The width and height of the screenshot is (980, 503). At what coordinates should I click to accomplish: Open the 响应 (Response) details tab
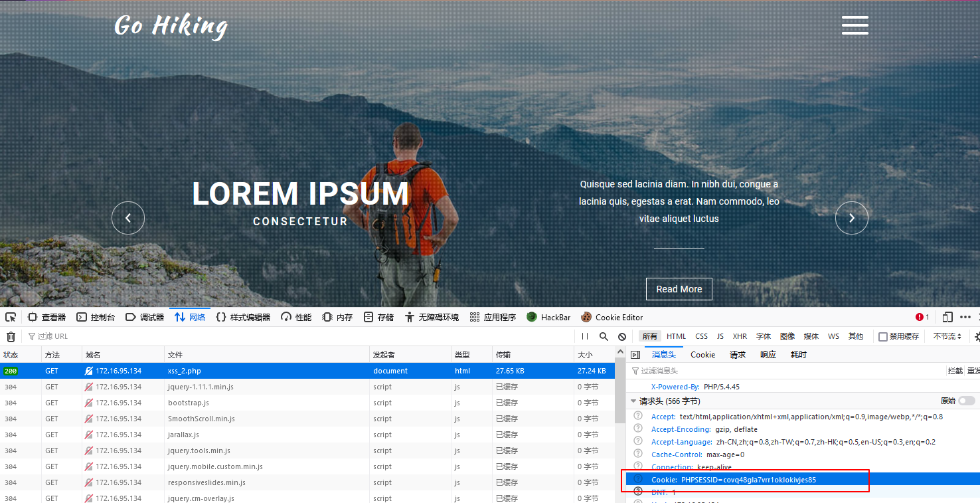pyautogui.click(x=768, y=355)
